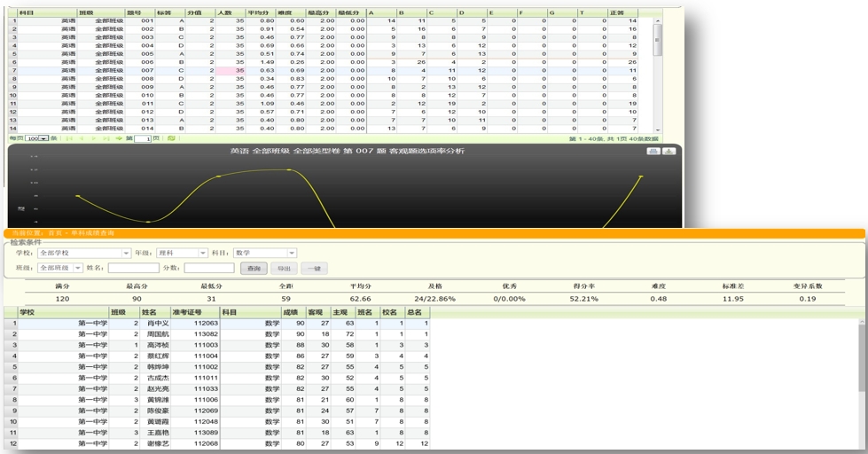Select student row 赵光亮
The image size is (868, 454).
coord(217,389)
